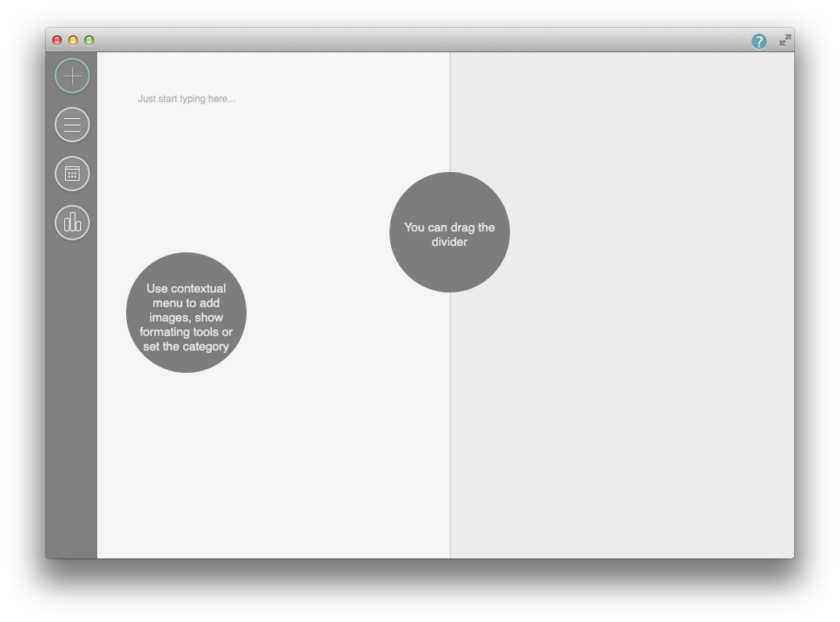840x622 pixels.
Task: Click the window's bottom-right resize corner
Action: [x=792, y=556]
